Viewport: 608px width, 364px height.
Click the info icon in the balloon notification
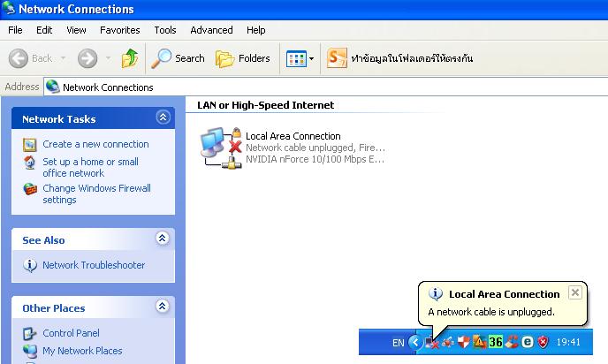436,294
